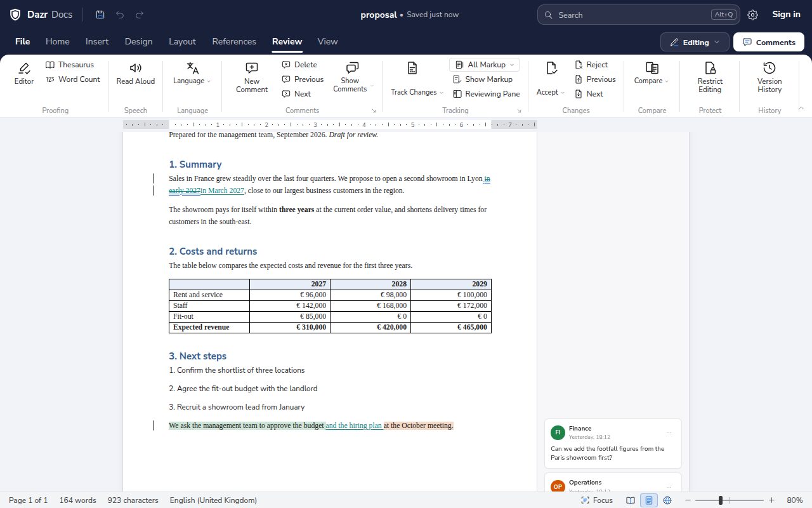Image resolution: width=812 pixels, height=508 pixels.
Task: Open the File menu
Action: [23, 41]
